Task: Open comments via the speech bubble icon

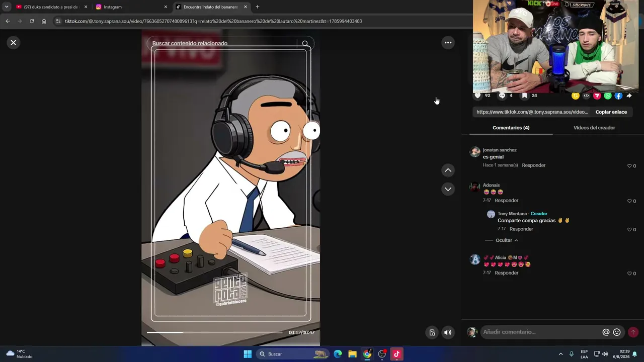Action: 502,96
